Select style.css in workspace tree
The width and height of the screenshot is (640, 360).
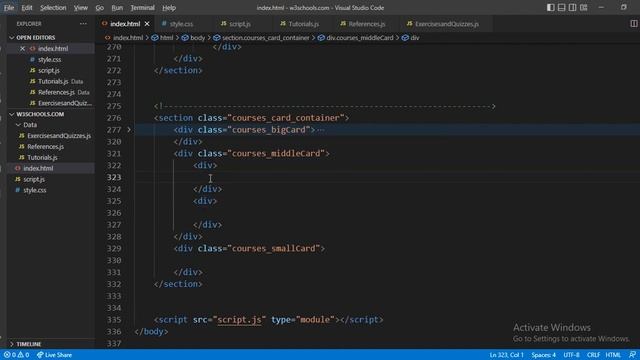[35, 190]
